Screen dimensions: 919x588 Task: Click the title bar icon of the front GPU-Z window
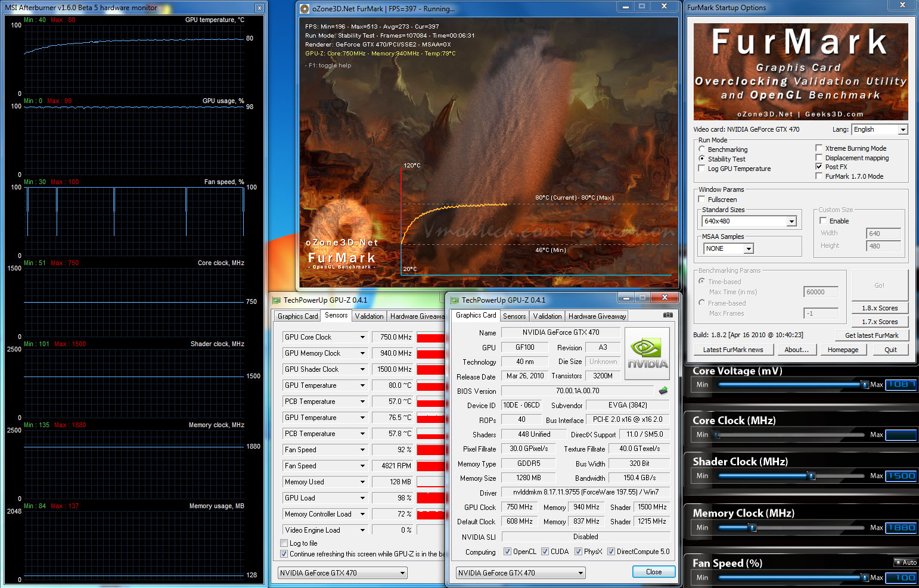coord(455,300)
